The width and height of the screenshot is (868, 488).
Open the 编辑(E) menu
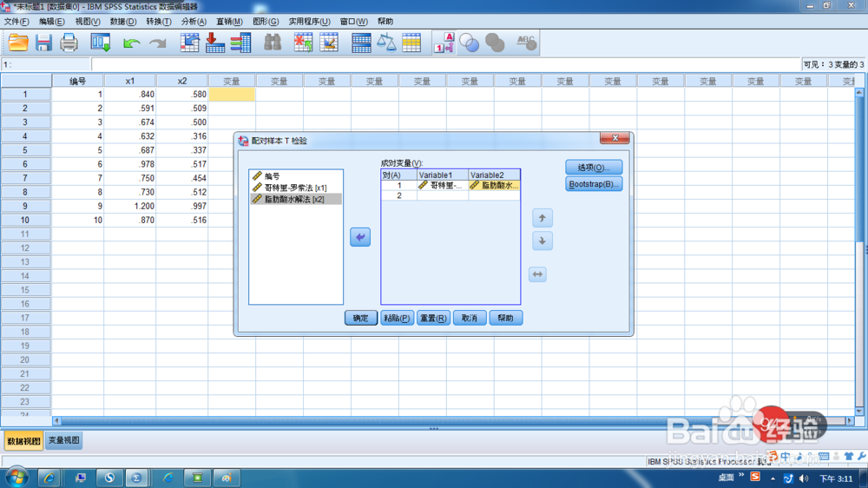tap(51, 22)
